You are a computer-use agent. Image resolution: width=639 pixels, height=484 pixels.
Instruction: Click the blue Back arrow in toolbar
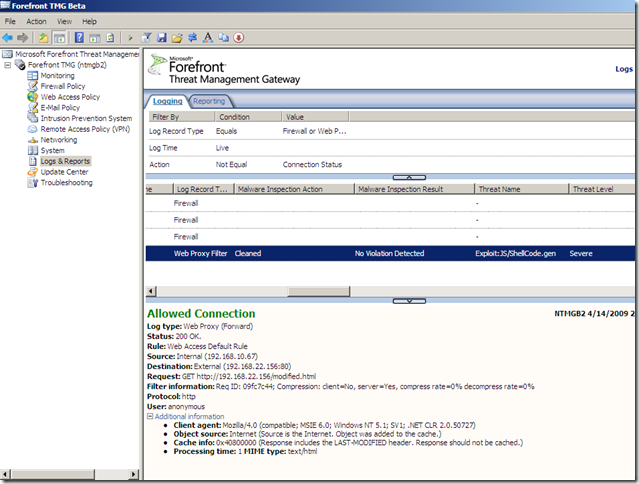tap(7, 38)
